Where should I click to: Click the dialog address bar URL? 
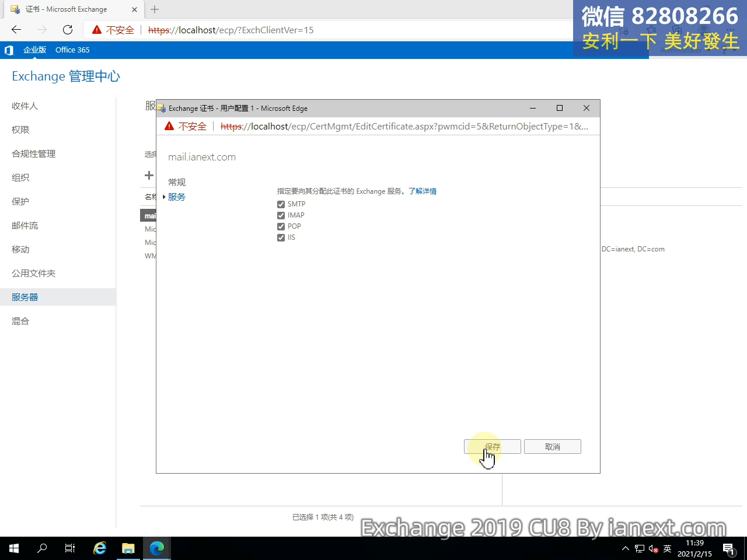404,127
